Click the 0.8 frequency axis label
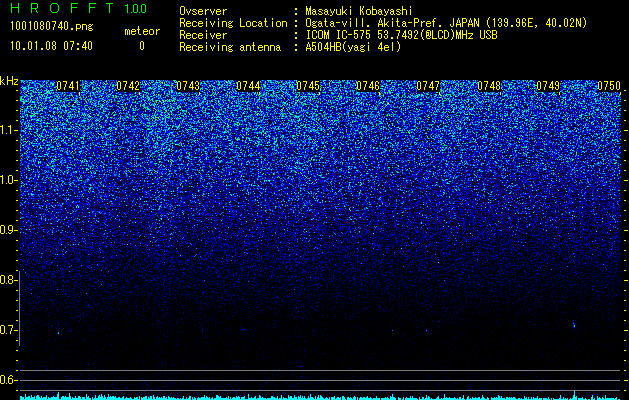Screen dimensions: 629x400 tap(8, 280)
